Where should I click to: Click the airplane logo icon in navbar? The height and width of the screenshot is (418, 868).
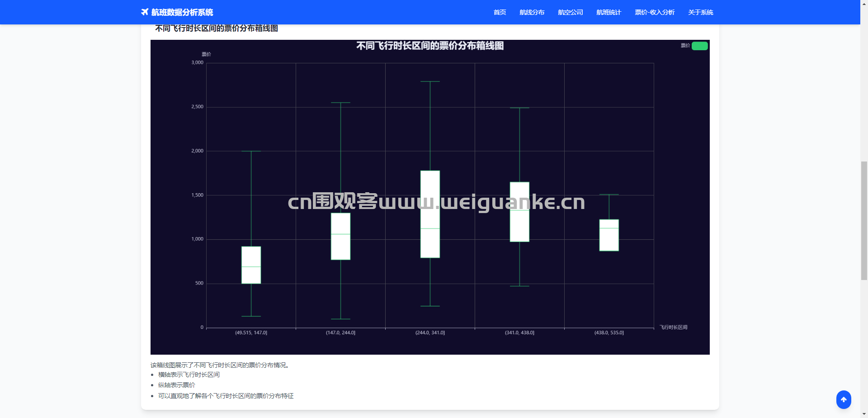(x=145, y=12)
